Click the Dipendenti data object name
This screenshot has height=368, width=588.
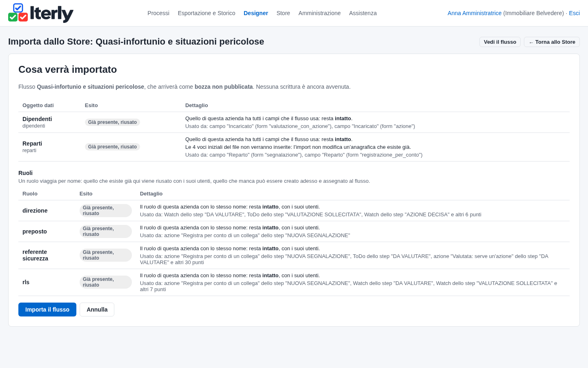tap(37, 119)
